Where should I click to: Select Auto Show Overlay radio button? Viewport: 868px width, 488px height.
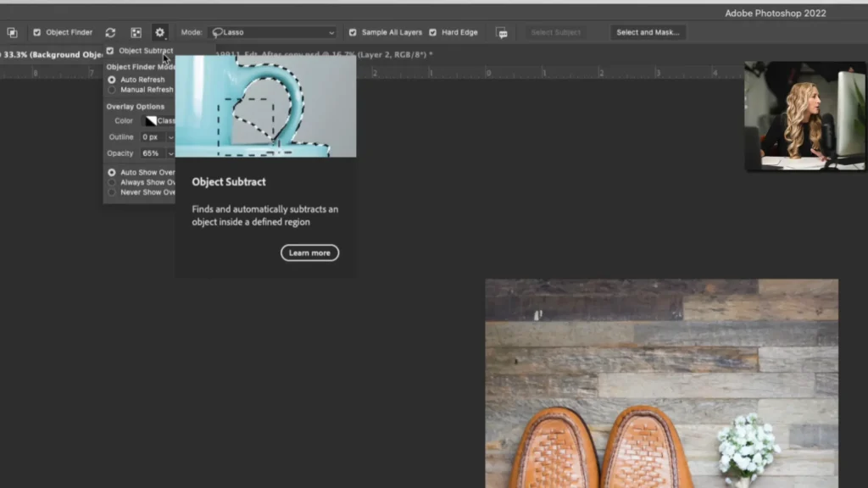pyautogui.click(x=112, y=173)
